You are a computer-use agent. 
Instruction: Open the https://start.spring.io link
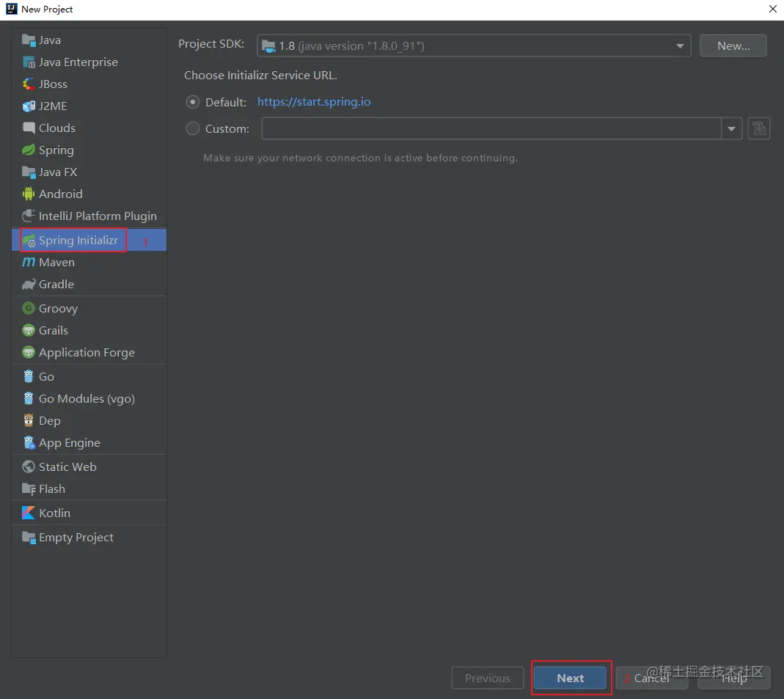coord(314,101)
